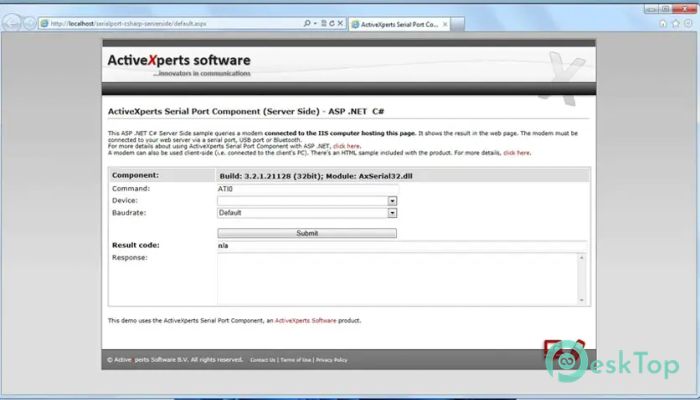700x400 pixels.
Task: Open the Terms of Use footer link
Action: coord(296,360)
